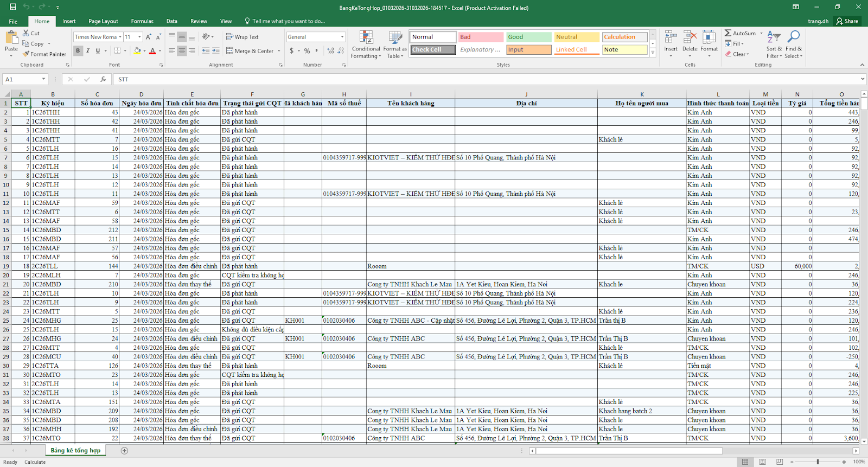Add a new sheet with plus icon
The height and width of the screenshot is (467, 868).
124,451
